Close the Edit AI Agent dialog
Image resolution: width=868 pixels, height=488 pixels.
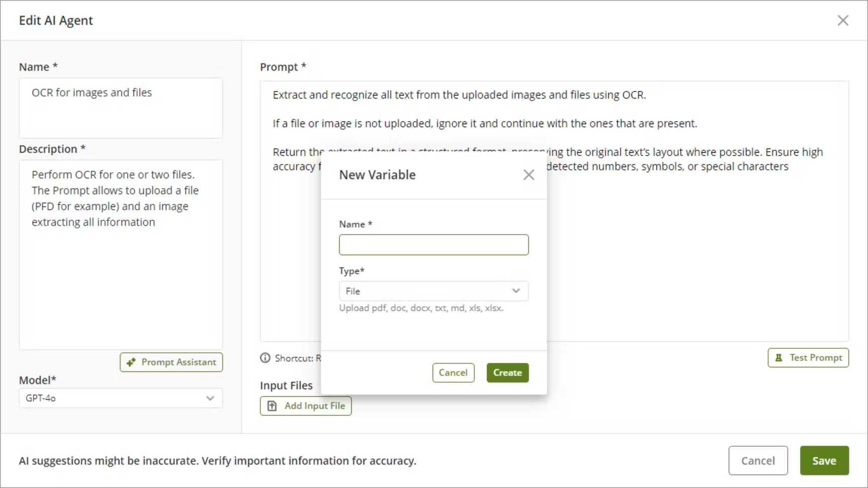pyautogui.click(x=843, y=21)
